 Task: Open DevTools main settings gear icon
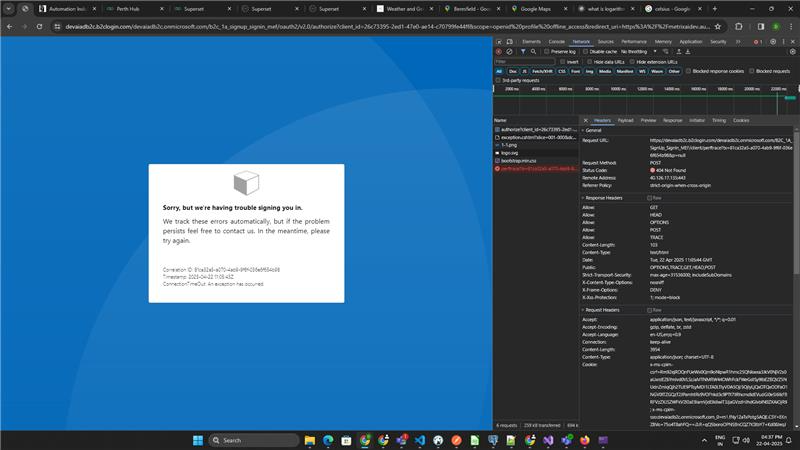pyautogui.click(x=773, y=42)
